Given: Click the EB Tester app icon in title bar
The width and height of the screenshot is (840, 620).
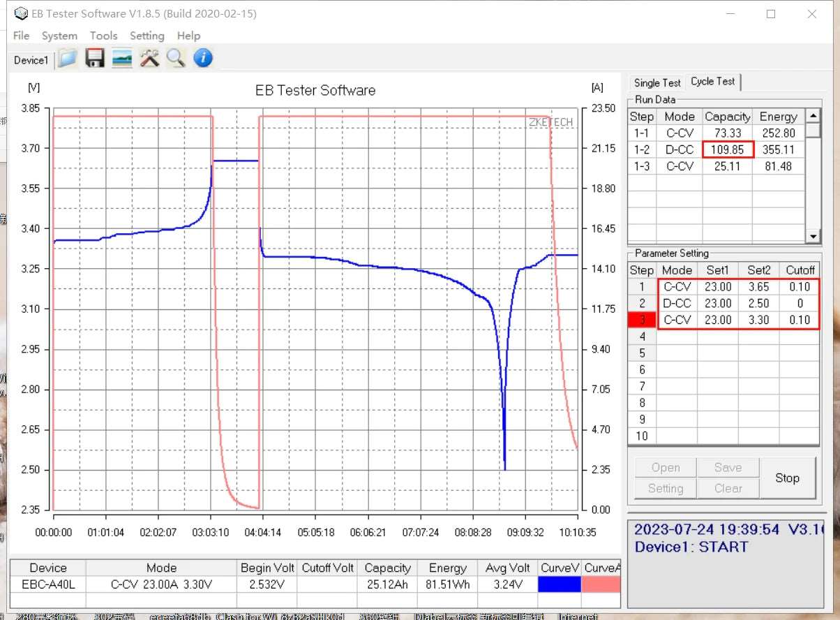Looking at the screenshot, I should (21, 14).
